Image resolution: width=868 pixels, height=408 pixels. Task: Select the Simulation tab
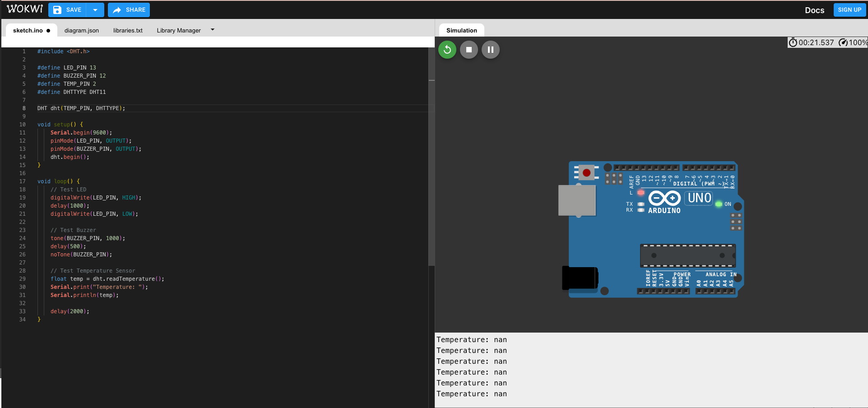click(462, 30)
